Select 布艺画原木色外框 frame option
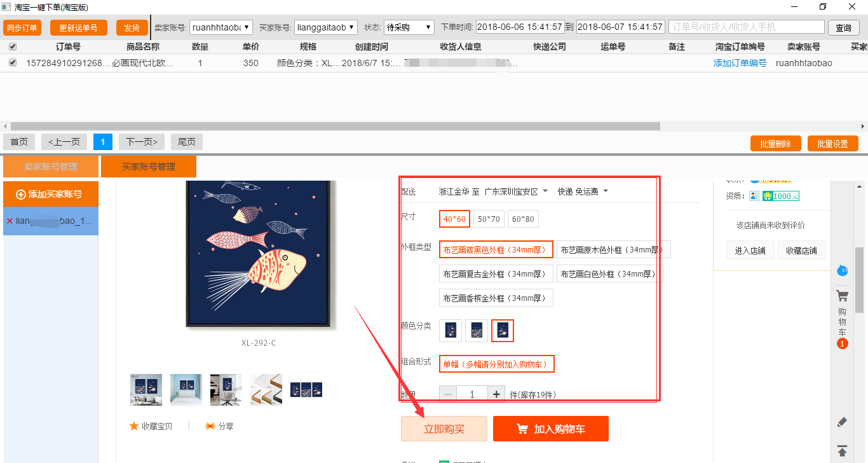Screen dimensions: 868x463 614,250
